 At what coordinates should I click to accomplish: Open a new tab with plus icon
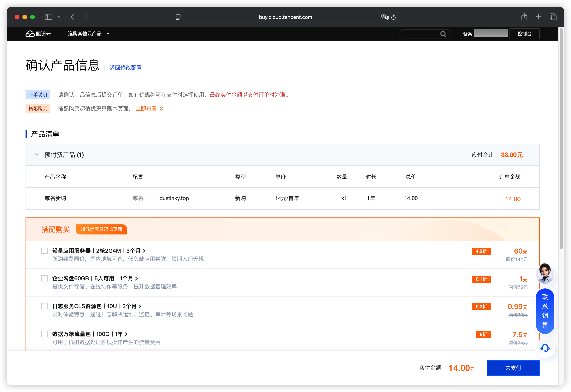pyautogui.click(x=538, y=17)
